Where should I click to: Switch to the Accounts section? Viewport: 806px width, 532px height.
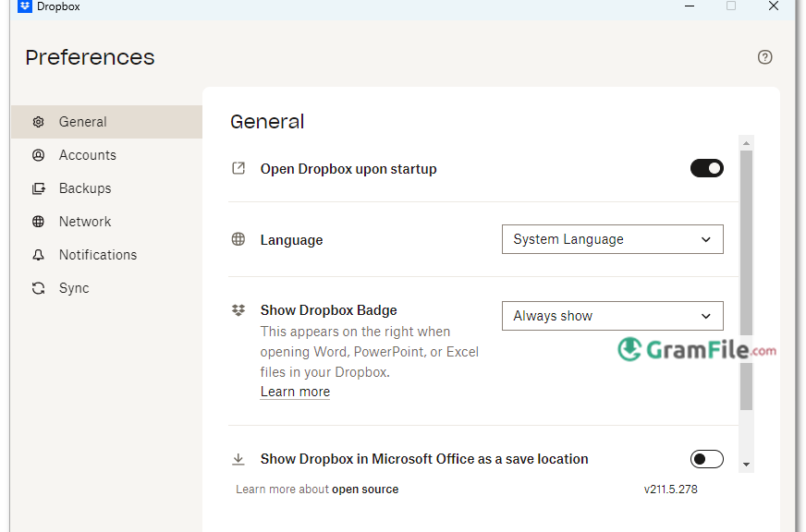[106, 155]
